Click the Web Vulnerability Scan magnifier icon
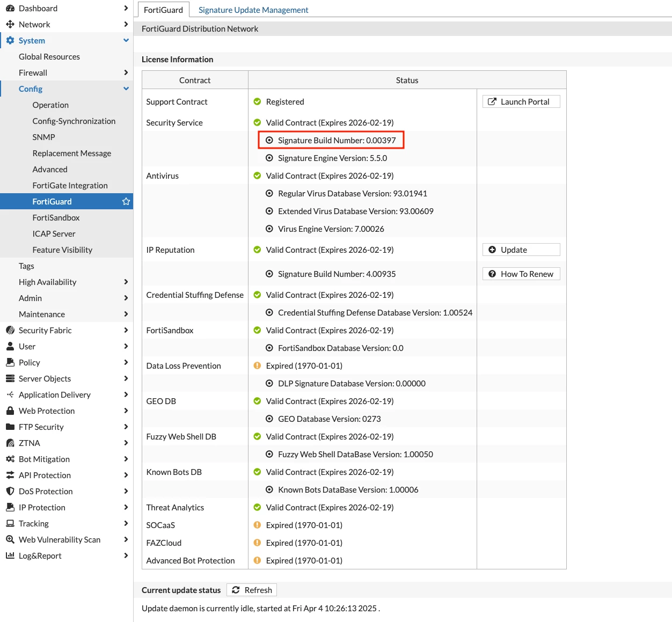Image resolution: width=672 pixels, height=622 pixels. 10,539
